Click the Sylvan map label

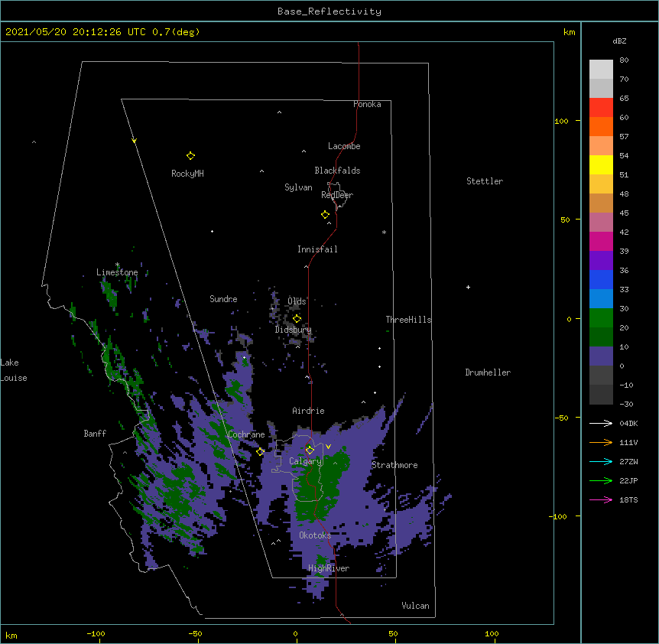(x=298, y=187)
